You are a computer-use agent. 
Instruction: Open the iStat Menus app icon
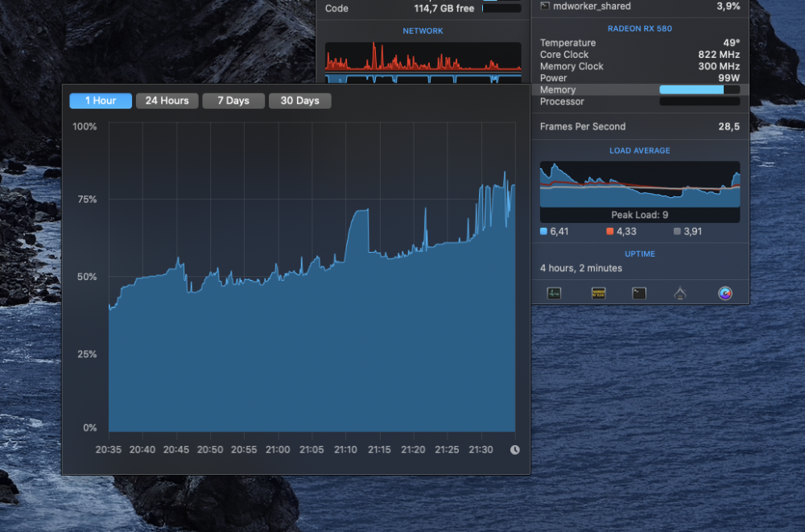(725, 293)
